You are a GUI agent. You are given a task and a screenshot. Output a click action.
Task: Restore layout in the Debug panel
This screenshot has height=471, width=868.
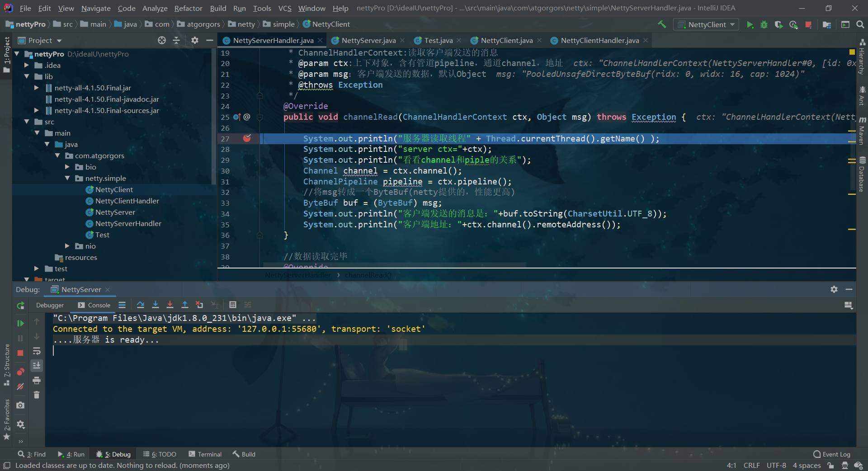[x=849, y=306]
